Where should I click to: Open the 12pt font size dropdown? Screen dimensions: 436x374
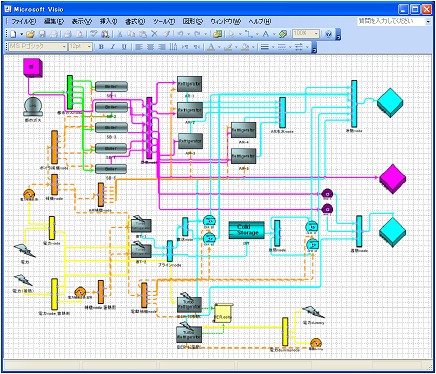(89, 47)
